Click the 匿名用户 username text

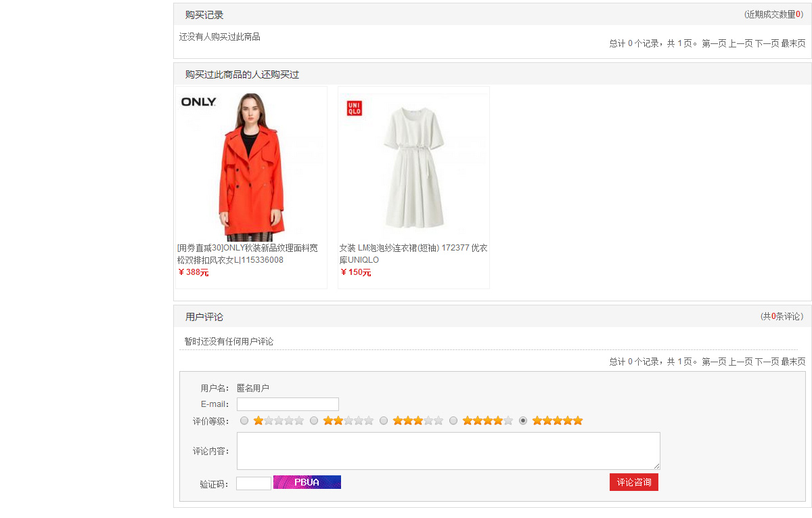coord(253,388)
